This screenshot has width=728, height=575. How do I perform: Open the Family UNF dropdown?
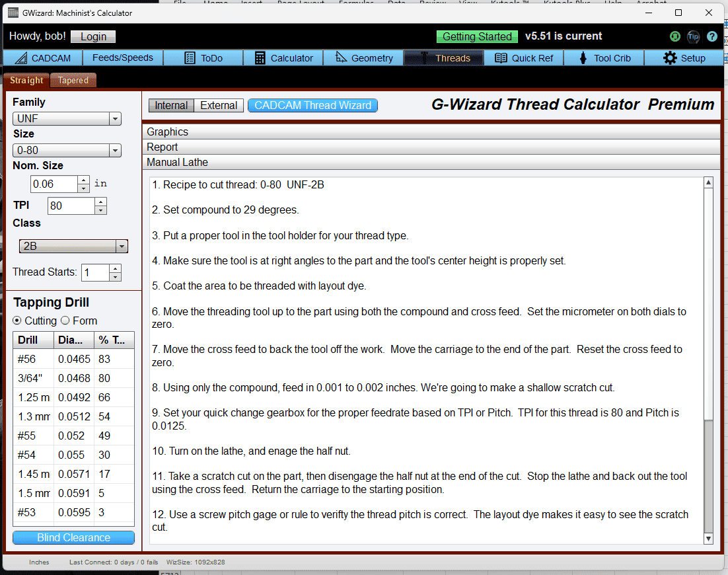[114, 118]
